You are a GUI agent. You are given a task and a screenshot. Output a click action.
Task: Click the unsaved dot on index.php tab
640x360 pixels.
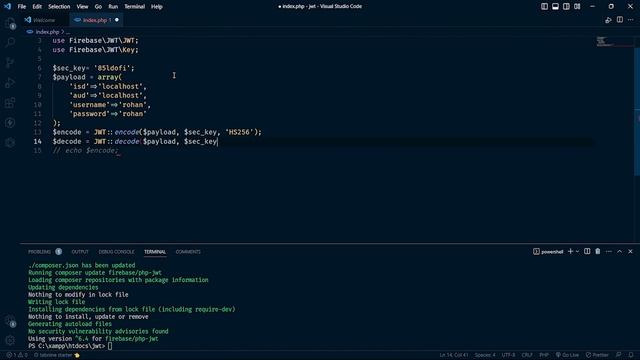click(117, 20)
